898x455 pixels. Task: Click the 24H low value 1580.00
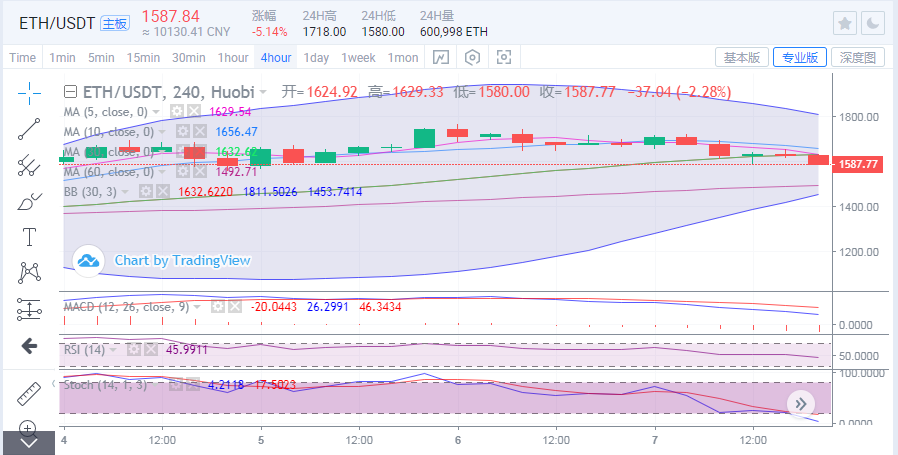click(383, 32)
